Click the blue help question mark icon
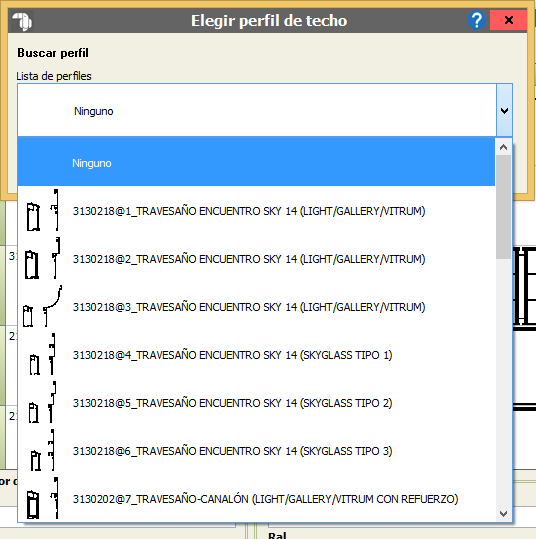Viewport: 536px width, 539px height. pyautogui.click(x=477, y=21)
